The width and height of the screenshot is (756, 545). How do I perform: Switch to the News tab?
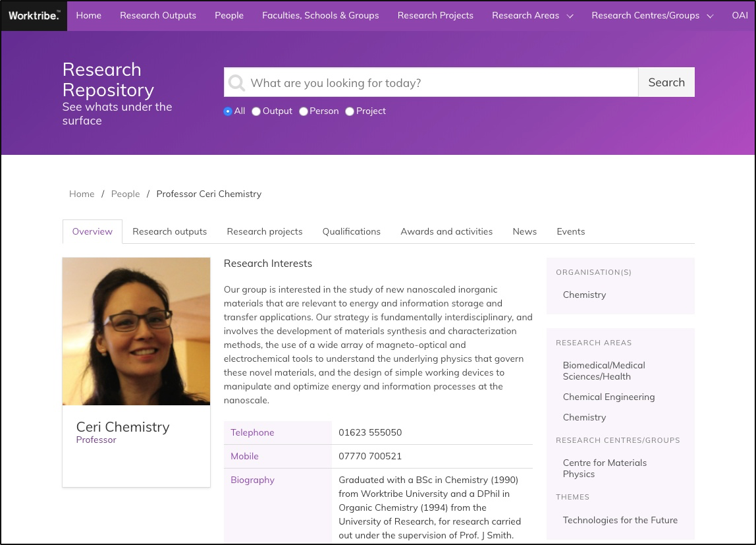(x=525, y=231)
